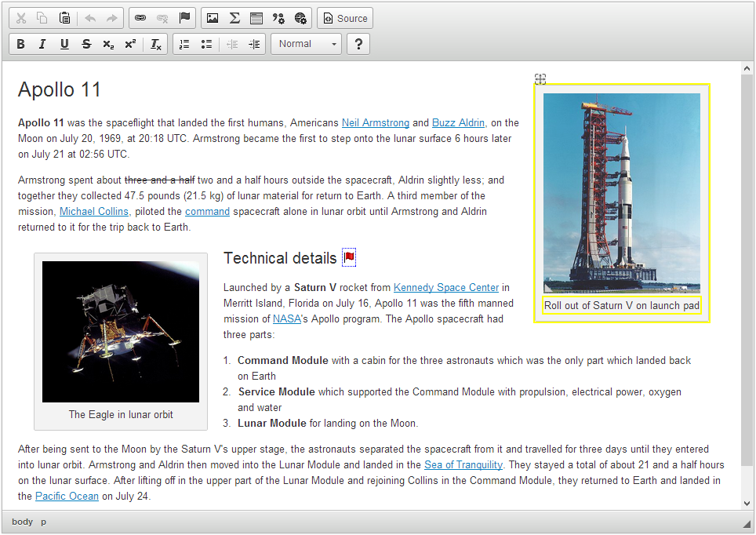
Task: Follow the Buzz Aldrin link
Action: pos(458,122)
